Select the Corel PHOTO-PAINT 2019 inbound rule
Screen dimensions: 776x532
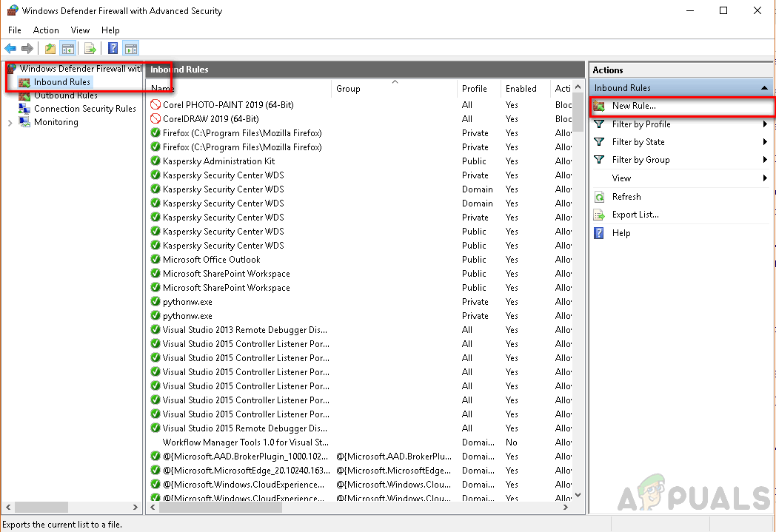click(x=221, y=104)
